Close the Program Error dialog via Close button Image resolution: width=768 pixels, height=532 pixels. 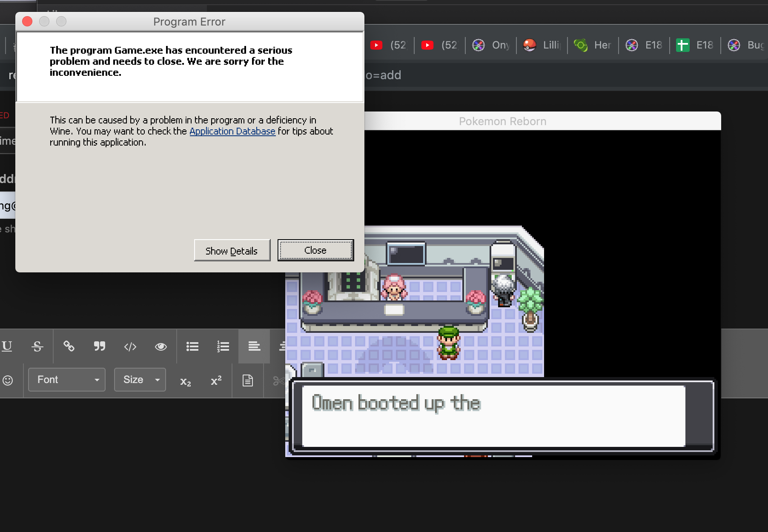[x=315, y=250]
